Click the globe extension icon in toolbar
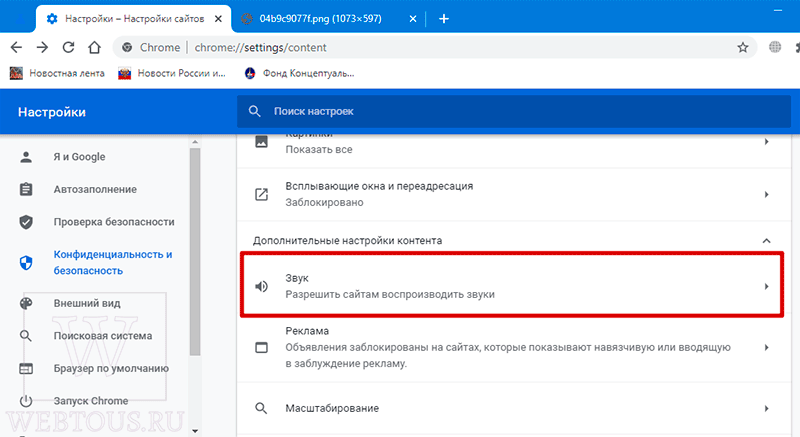 (x=775, y=47)
